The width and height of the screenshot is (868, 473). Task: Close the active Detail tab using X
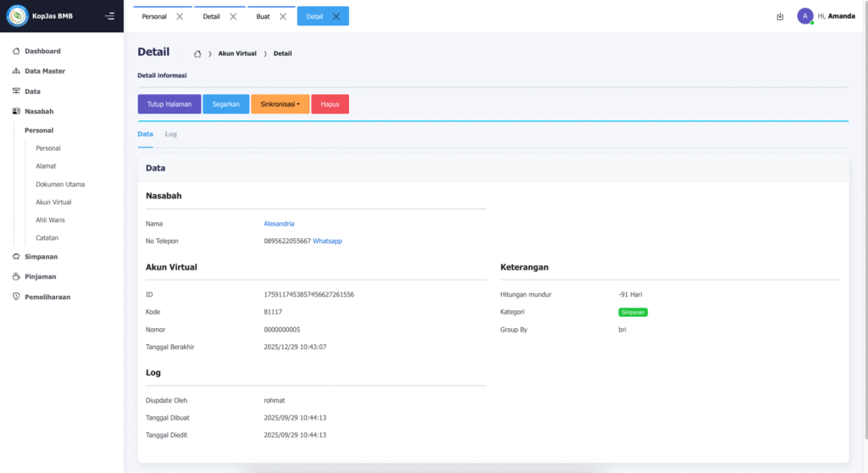[x=337, y=16]
